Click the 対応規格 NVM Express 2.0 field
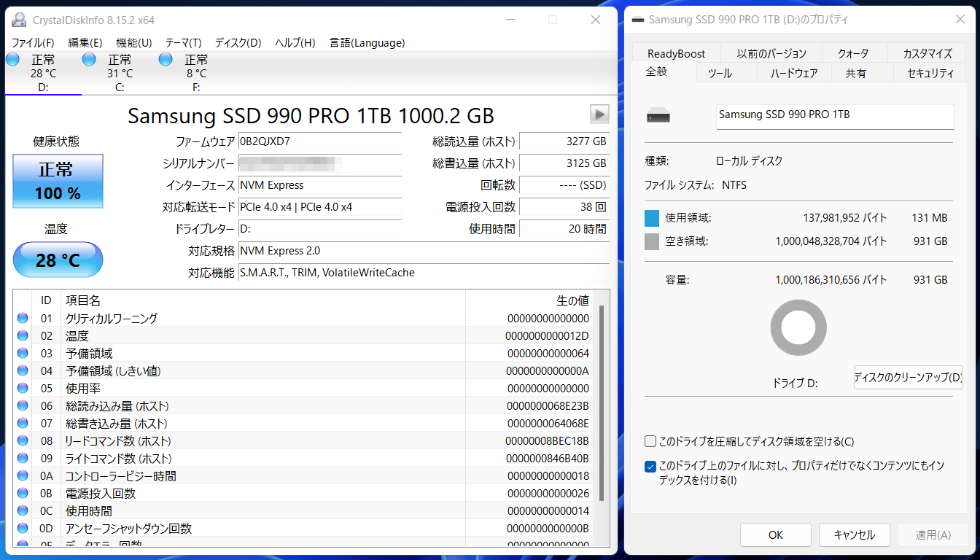The height and width of the screenshot is (560, 980). coord(424,251)
